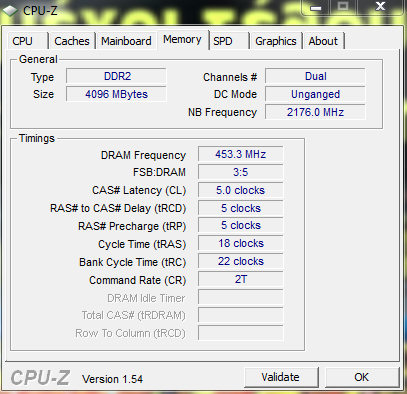Image resolution: width=407 pixels, height=394 pixels.
Task: Open the About tab
Action: click(323, 41)
